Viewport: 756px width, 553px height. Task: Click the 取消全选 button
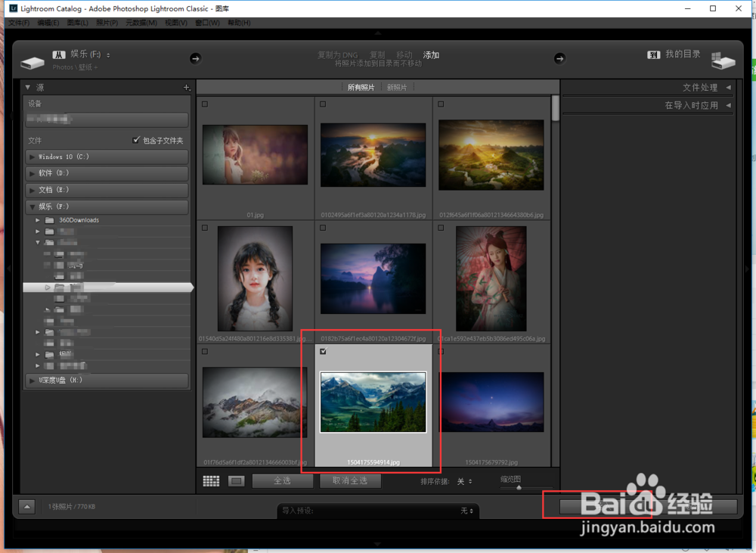point(350,480)
